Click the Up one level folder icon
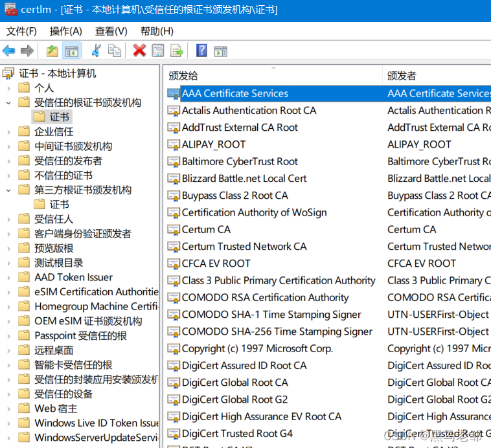491x448 pixels. click(x=52, y=50)
